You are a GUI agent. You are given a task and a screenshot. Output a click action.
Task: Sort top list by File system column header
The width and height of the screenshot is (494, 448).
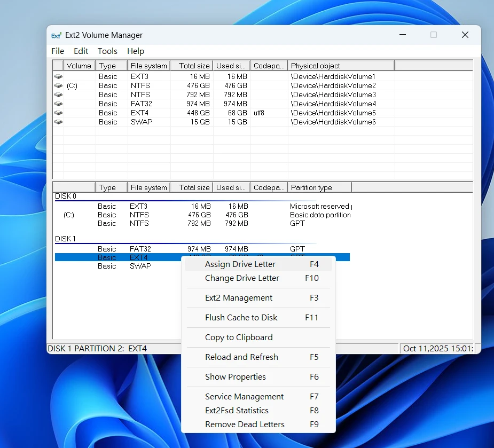(x=148, y=66)
